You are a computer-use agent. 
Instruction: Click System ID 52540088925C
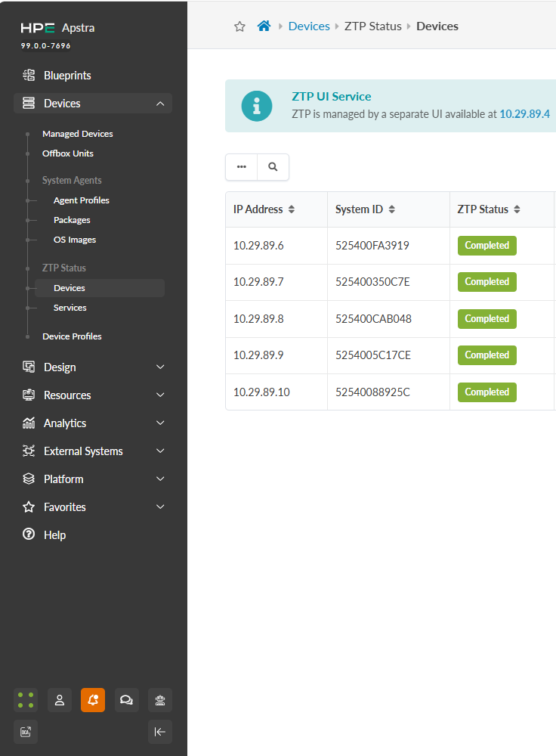[373, 392]
